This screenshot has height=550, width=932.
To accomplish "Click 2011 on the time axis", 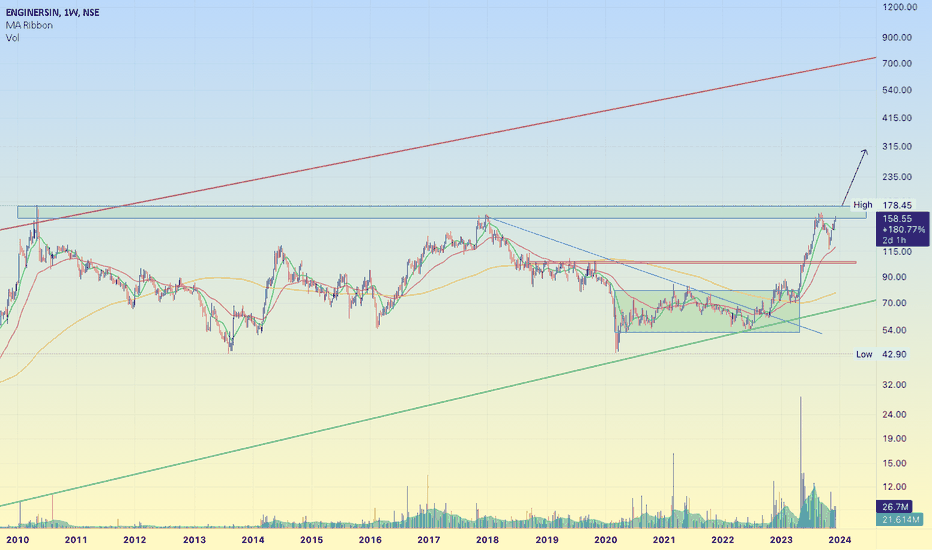I will click(x=75, y=540).
